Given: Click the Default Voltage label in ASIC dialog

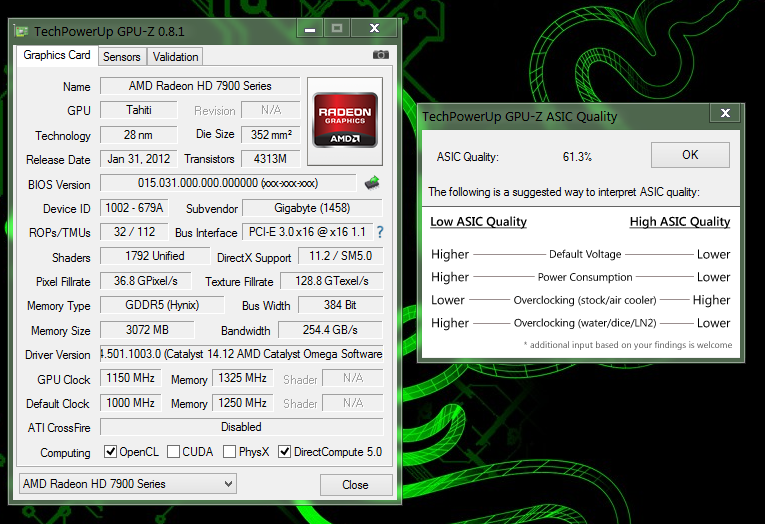Looking at the screenshot, I should point(585,254).
